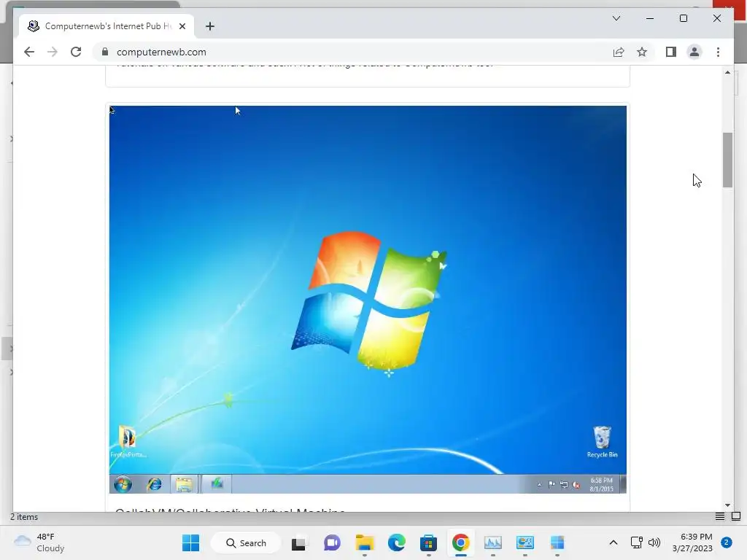Click the scroll down arrow of page scrollbar
The width and height of the screenshot is (747, 560).
[727, 505]
